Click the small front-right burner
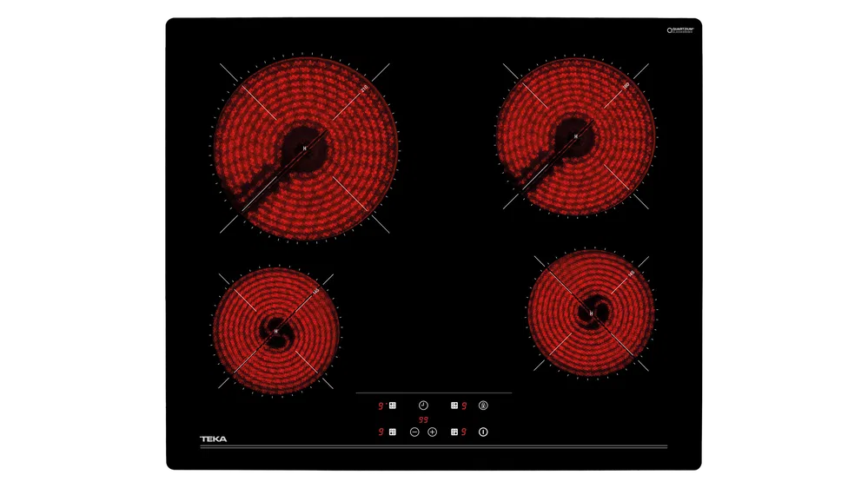This screenshot has height=488, width=868. (x=591, y=313)
